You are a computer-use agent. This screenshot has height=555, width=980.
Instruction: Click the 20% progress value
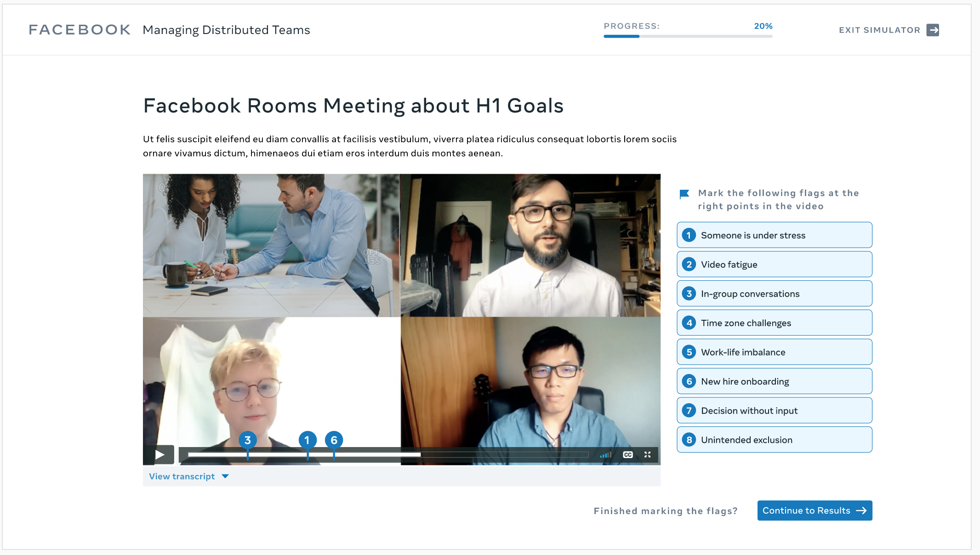pyautogui.click(x=763, y=26)
